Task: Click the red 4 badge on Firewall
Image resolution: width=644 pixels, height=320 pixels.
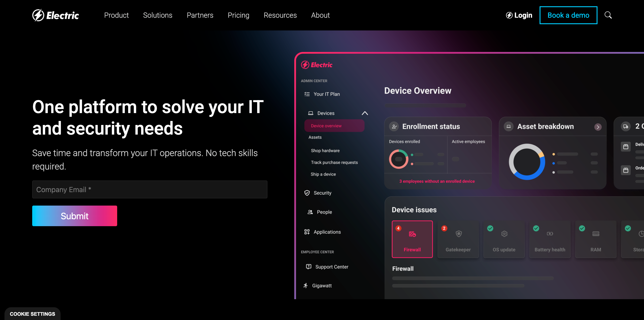Action: coord(398,228)
